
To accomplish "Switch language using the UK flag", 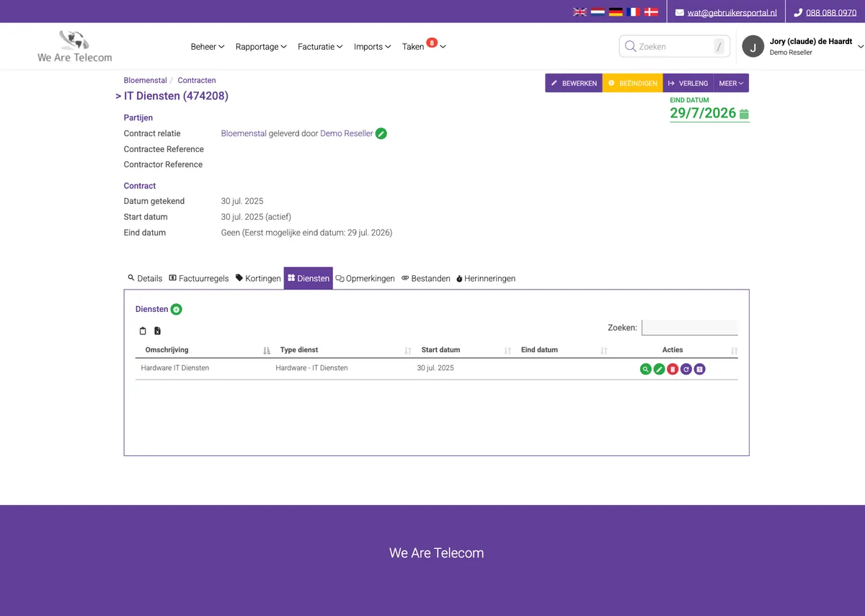I will point(580,12).
